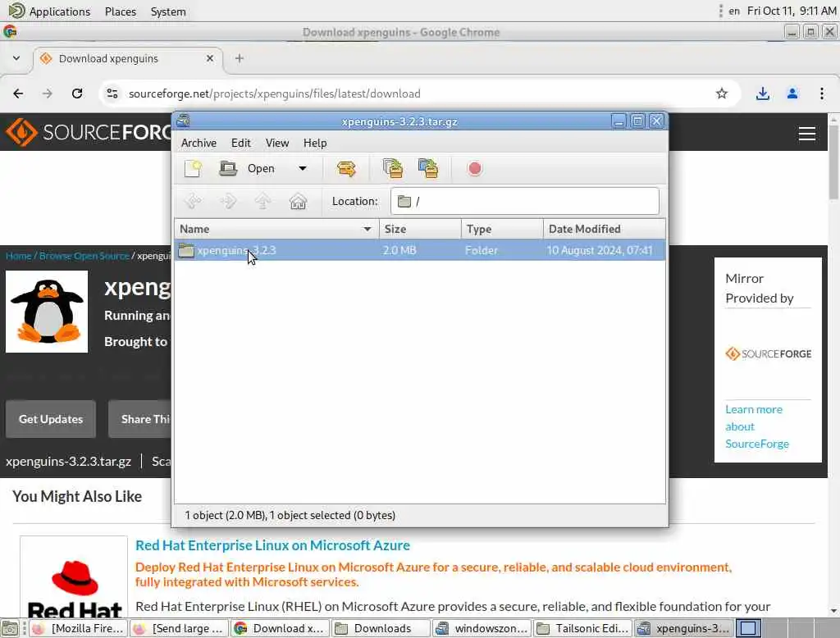This screenshot has height=638, width=840.
Task: Open the Places system menu
Action: point(121,11)
